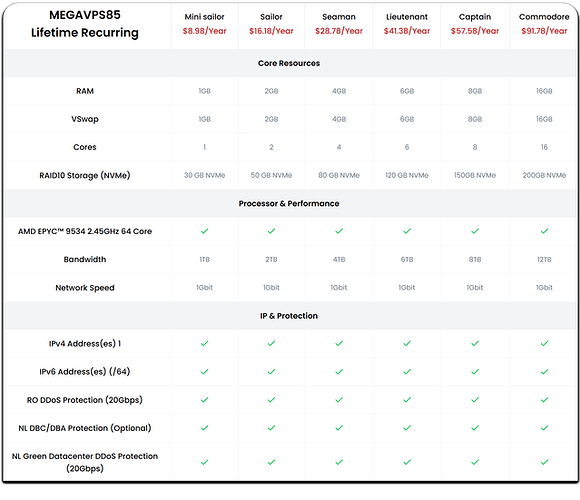Select the Mini sailor plan name
The height and width of the screenshot is (500, 580).
tap(205, 17)
